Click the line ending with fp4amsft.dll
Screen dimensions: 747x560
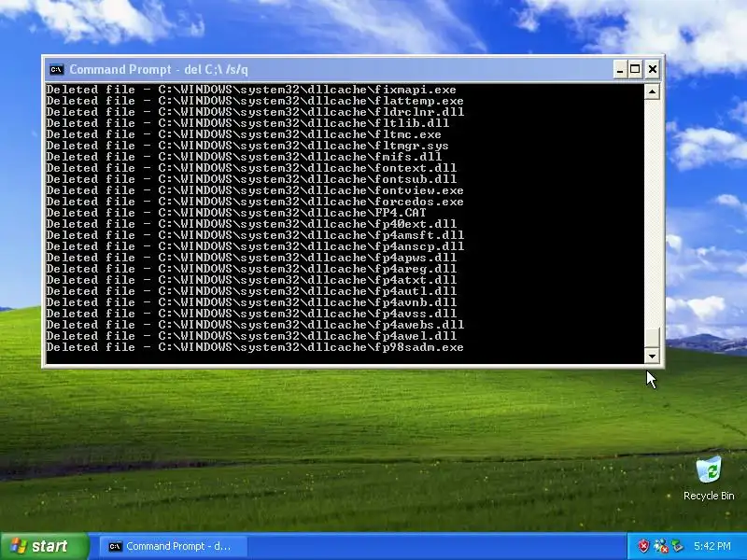(255, 235)
